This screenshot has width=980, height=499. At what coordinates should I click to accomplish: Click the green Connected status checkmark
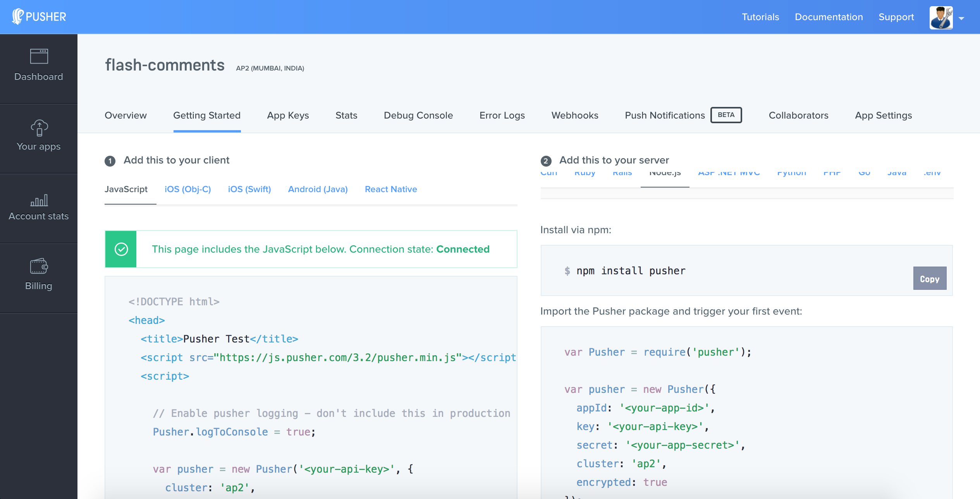pyautogui.click(x=120, y=249)
